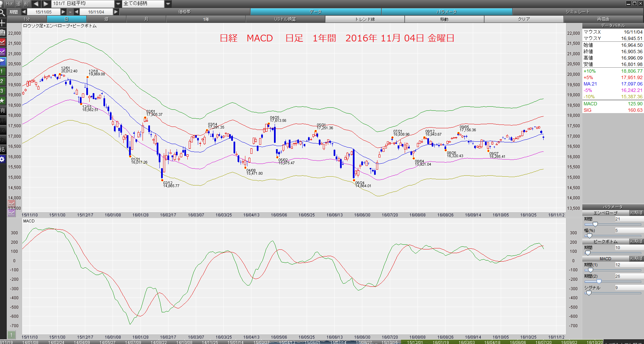Click the MACD 期間(1) slider handle
The image size is (644, 344).
590,270
